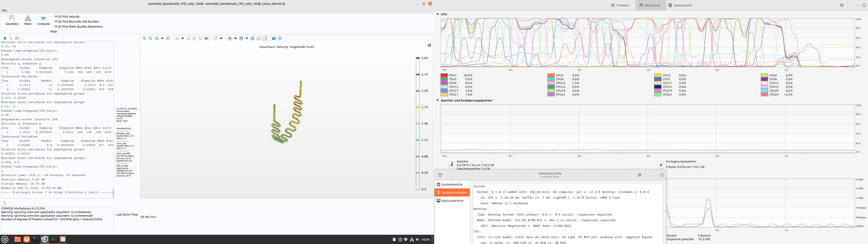Click the Print graphics icon
Viewport: 868px width, 244px height.
[x=280, y=38]
